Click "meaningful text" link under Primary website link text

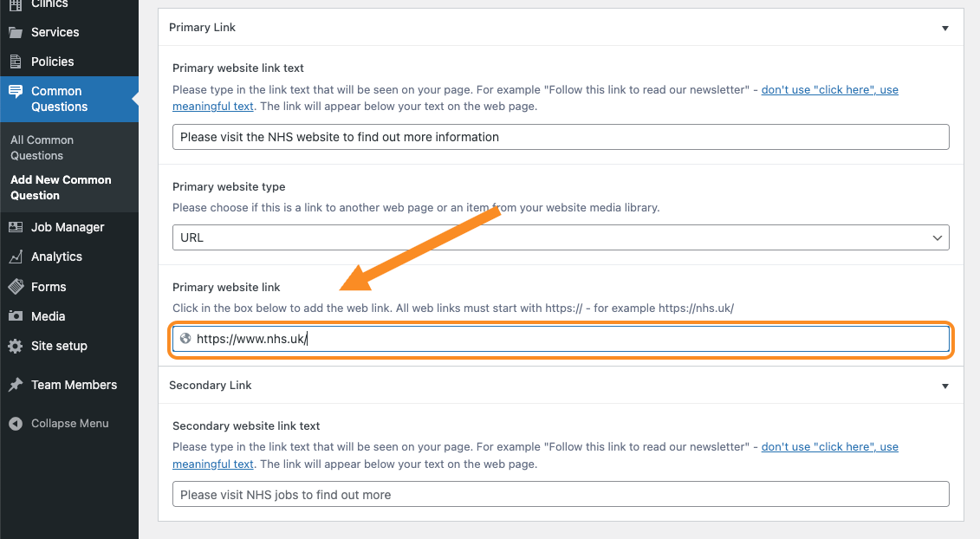[212, 106]
